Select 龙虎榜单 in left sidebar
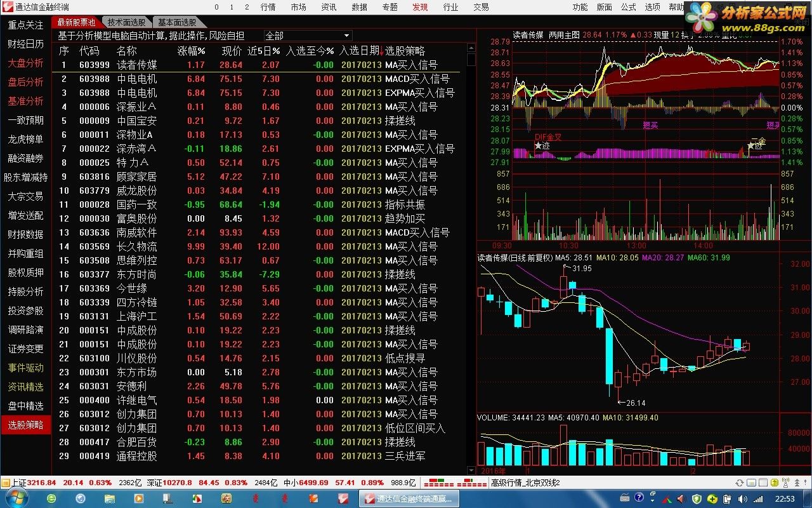 25,139
